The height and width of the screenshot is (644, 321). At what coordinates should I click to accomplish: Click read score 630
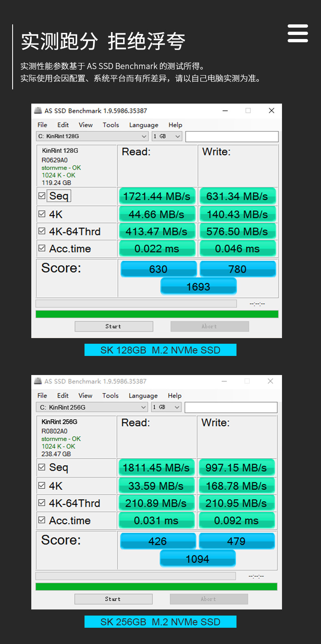158,269
